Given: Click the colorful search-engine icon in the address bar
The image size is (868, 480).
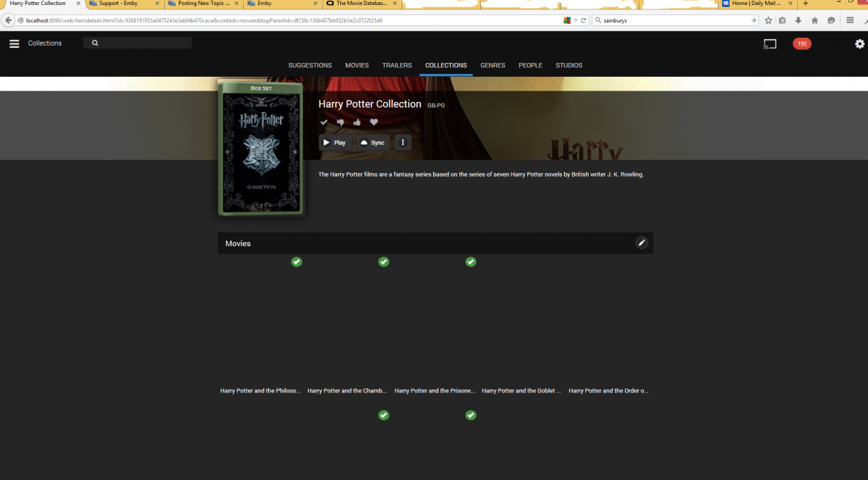Looking at the screenshot, I should tap(567, 20).
